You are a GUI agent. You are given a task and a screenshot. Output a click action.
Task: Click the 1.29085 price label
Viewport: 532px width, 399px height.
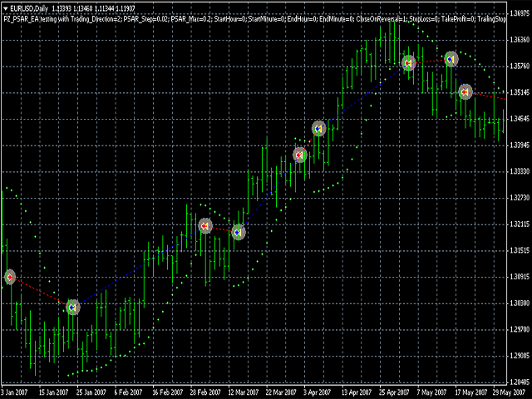pyautogui.click(x=520, y=356)
